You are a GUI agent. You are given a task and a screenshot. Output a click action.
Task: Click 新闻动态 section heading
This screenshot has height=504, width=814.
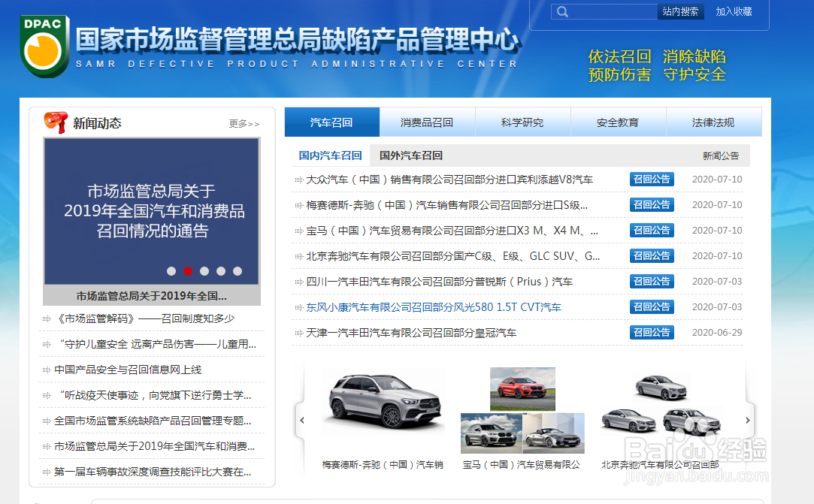click(x=97, y=123)
